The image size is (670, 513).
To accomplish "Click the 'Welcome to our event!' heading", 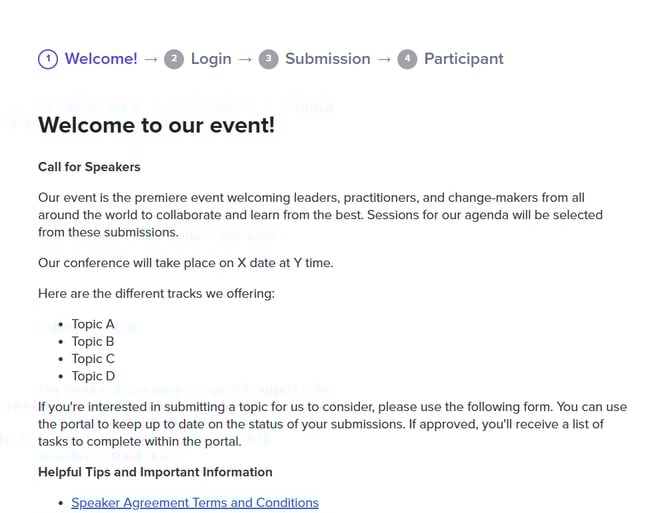I will pos(156,126).
